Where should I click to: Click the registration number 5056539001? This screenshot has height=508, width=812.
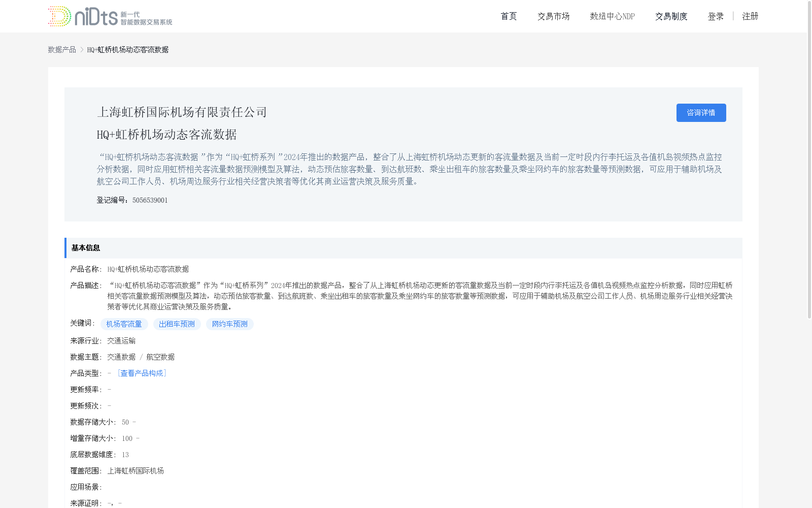coord(150,200)
